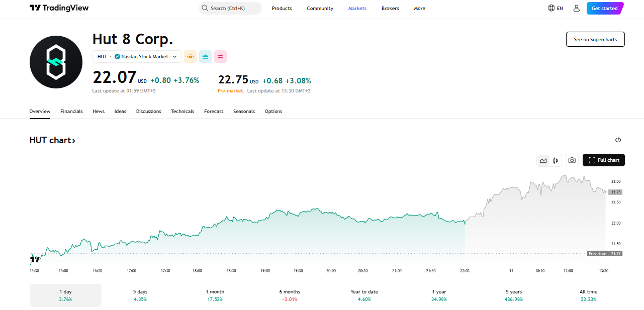This screenshot has width=644, height=310.
Task: Select the 6 months range
Action: click(x=290, y=295)
